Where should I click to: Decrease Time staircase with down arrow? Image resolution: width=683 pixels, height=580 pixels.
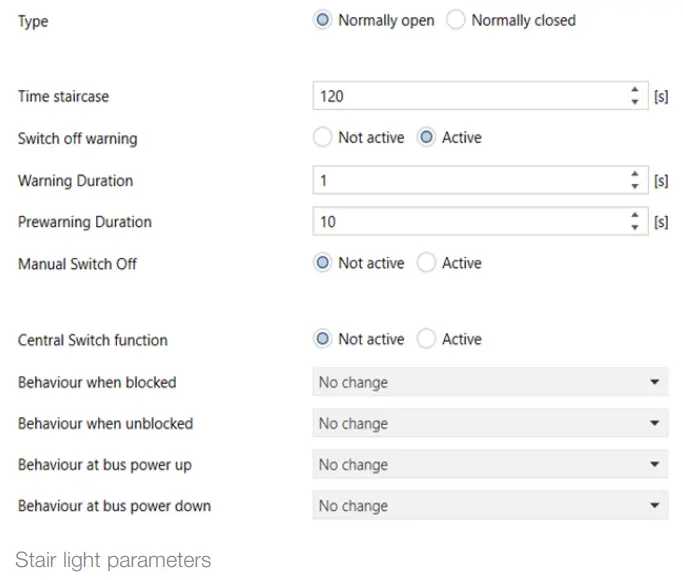pyautogui.click(x=634, y=102)
